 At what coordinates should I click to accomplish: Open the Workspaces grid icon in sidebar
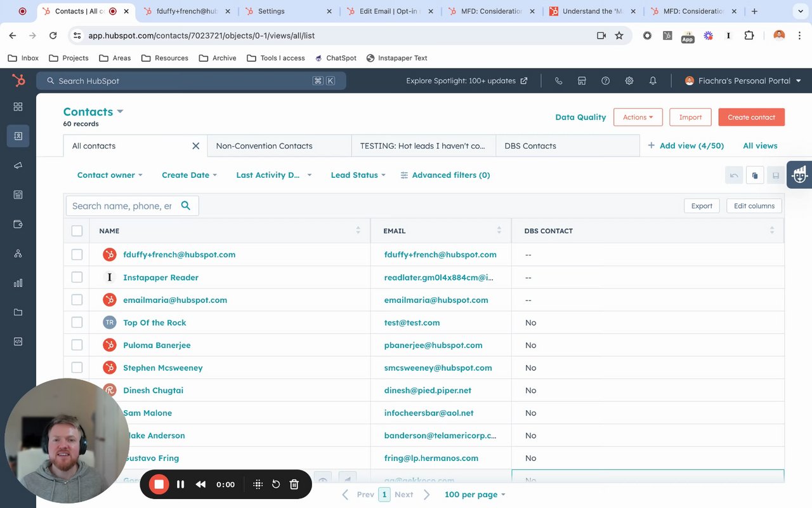[x=18, y=107]
